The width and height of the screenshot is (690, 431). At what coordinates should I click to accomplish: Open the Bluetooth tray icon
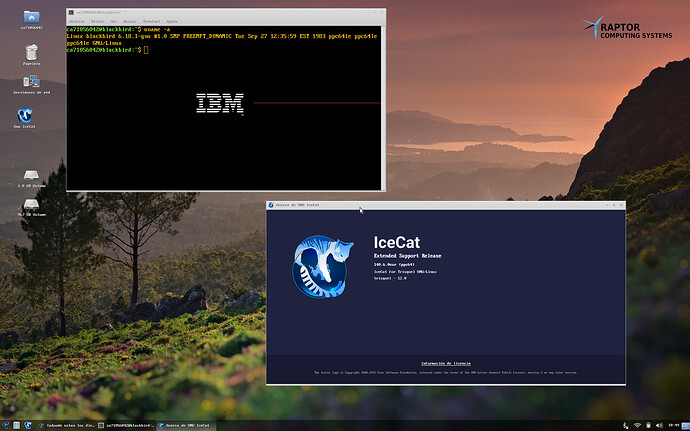[625, 425]
